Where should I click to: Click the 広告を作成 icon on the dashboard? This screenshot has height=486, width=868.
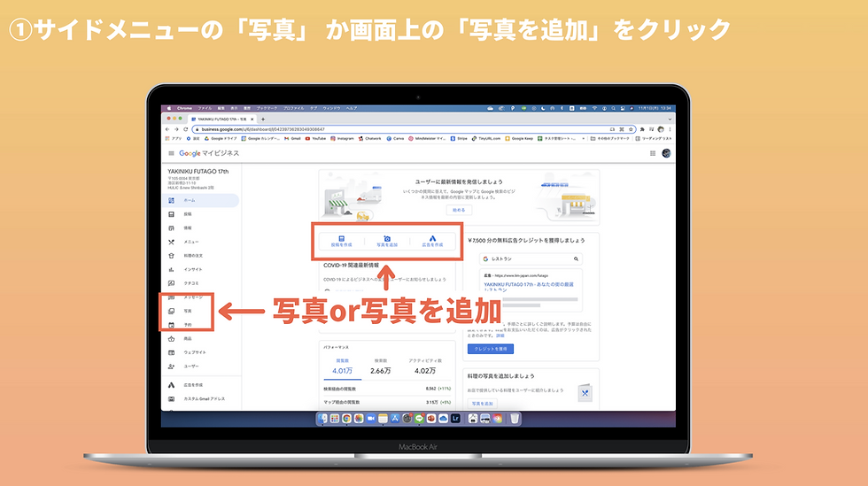(432, 238)
